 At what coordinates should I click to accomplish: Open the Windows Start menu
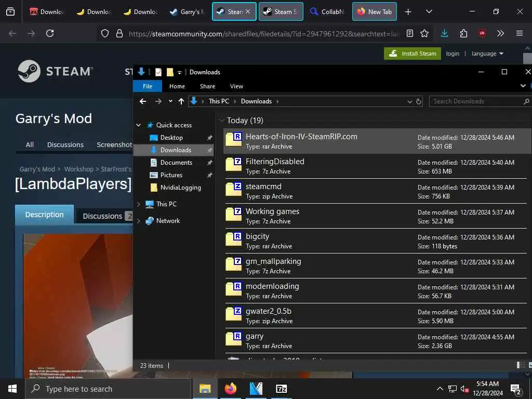(x=12, y=389)
